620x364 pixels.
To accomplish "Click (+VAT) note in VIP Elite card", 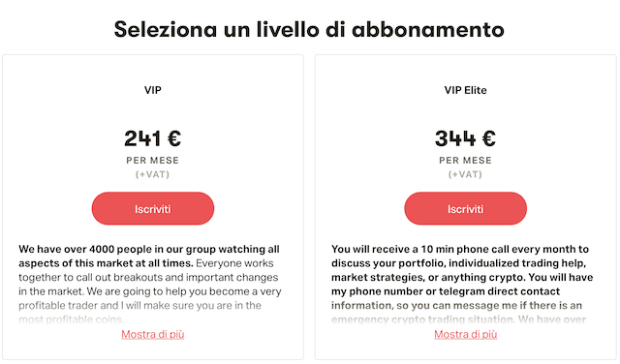I will click(x=465, y=174).
